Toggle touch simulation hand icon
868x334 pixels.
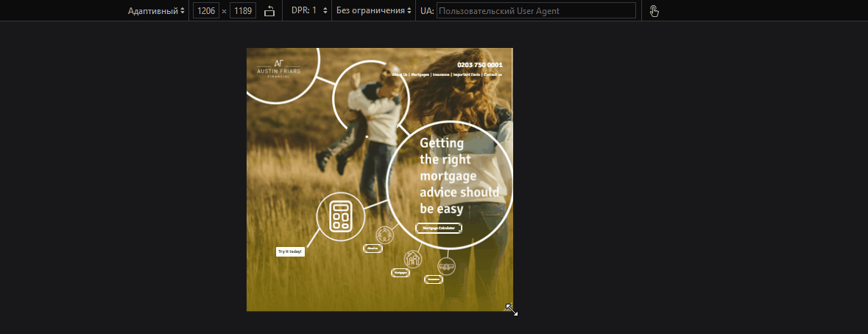[x=654, y=10]
